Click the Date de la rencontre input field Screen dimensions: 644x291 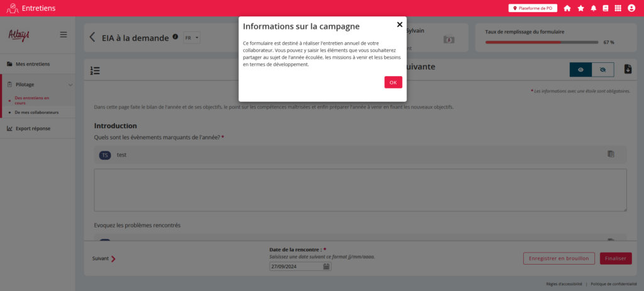pyautogui.click(x=295, y=266)
